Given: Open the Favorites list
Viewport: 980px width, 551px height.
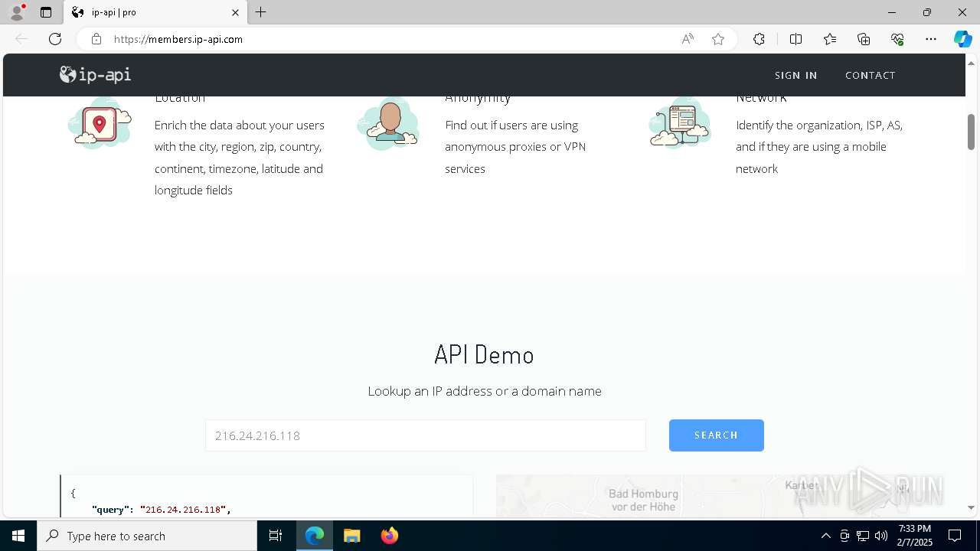Looking at the screenshot, I should [x=830, y=39].
